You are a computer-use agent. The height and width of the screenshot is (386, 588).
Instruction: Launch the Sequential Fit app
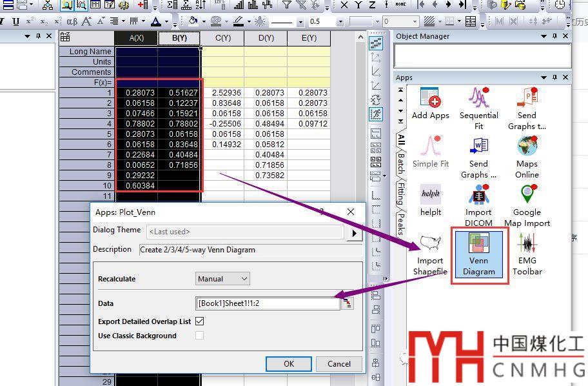point(478,108)
